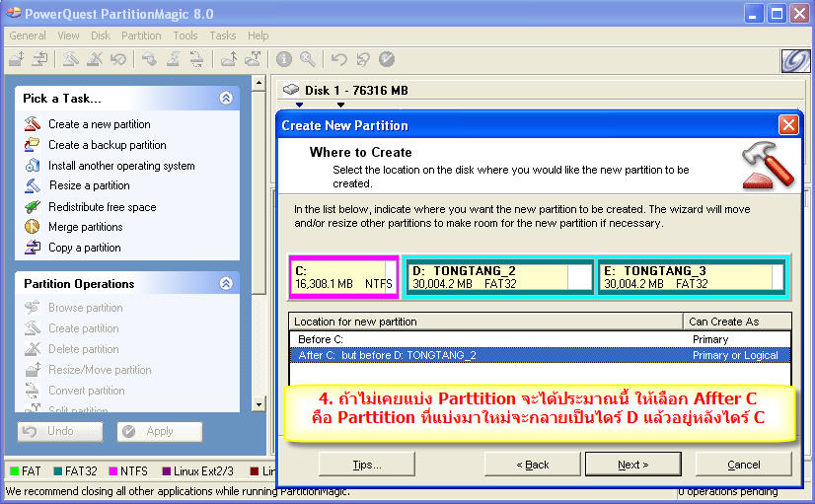Image resolution: width=815 pixels, height=504 pixels.
Task: Click the teal FAT32 legend swatch
Action: click(x=57, y=471)
